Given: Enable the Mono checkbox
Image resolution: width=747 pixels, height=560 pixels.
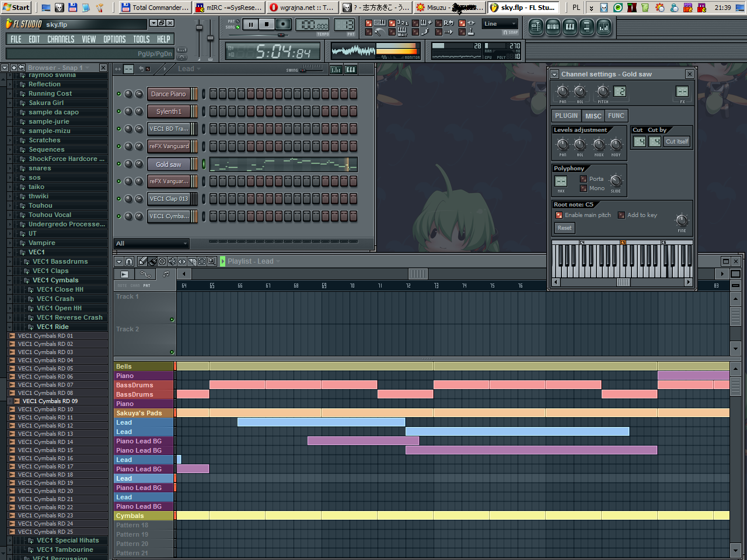Looking at the screenshot, I should coord(584,188).
